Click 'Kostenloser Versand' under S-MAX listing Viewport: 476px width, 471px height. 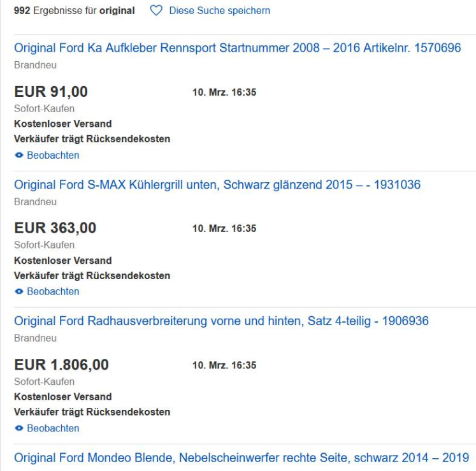pos(63,261)
